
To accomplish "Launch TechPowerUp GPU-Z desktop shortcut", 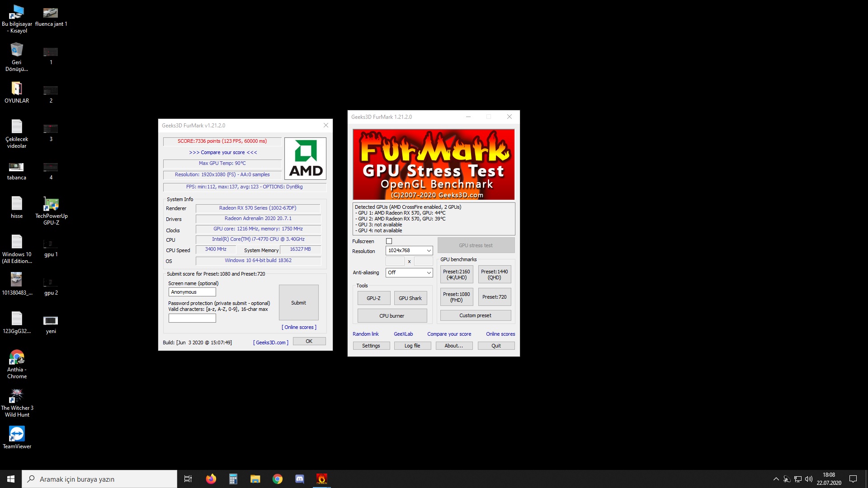I will [51, 205].
